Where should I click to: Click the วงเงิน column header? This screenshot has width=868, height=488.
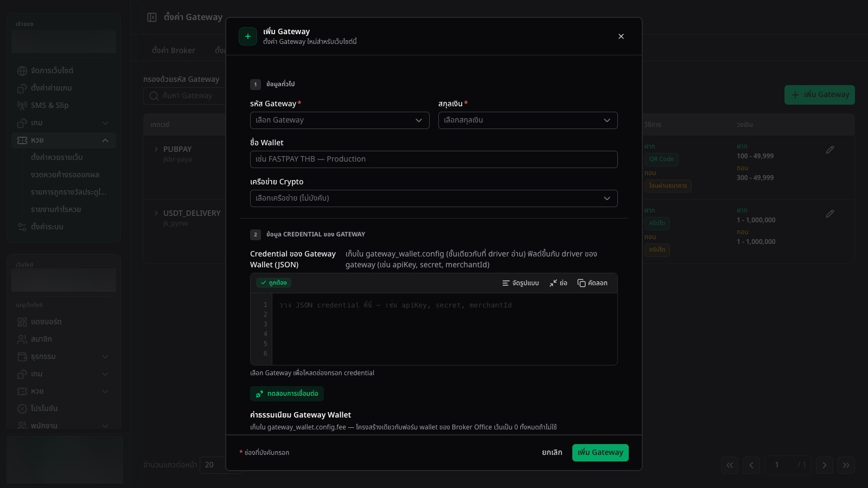[x=744, y=125]
